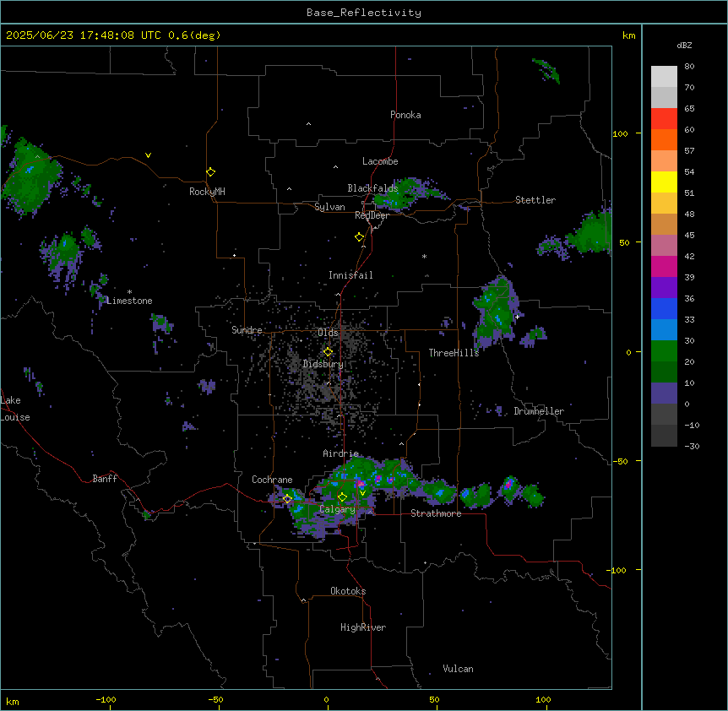Click the Olds town label
This screenshot has height=711, width=728.
[x=328, y=333]
